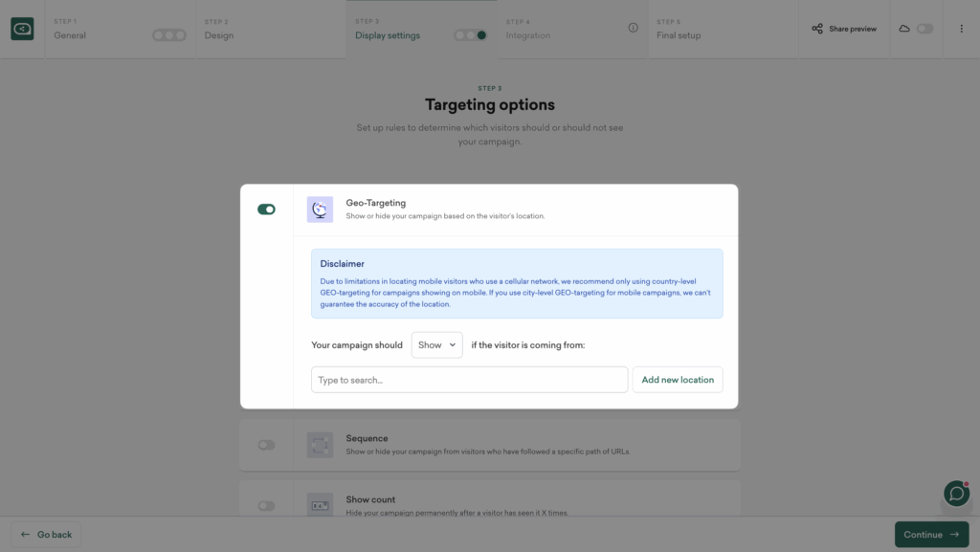Click the Go back button
This screenshot has width=980, height=552.
coord(46,535)
